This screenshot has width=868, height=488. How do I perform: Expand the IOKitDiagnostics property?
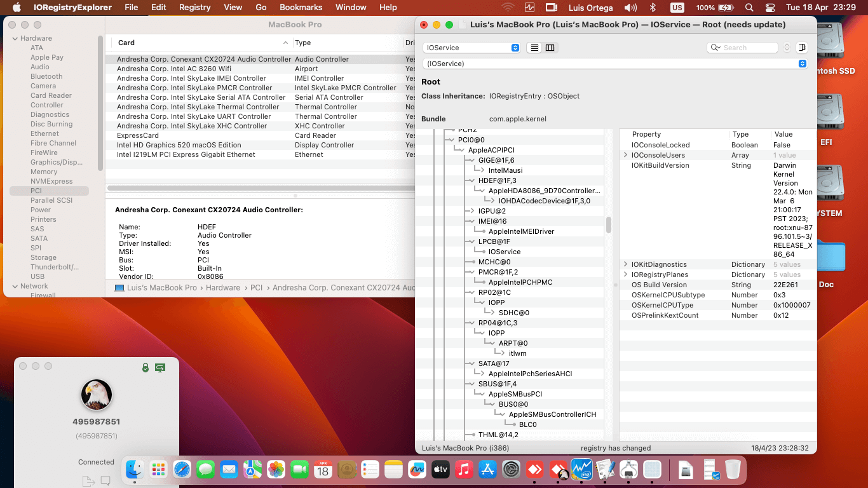pyautogui.click(x=625, y=264)
